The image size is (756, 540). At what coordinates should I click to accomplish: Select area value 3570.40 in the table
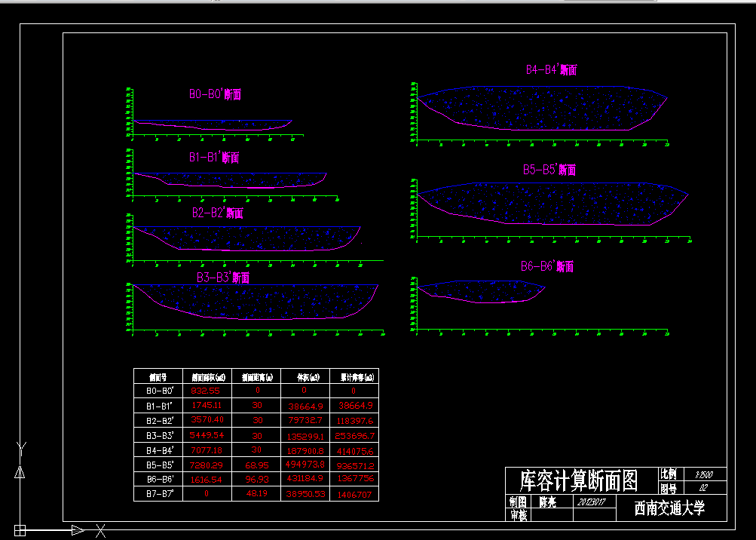(207, 419)
